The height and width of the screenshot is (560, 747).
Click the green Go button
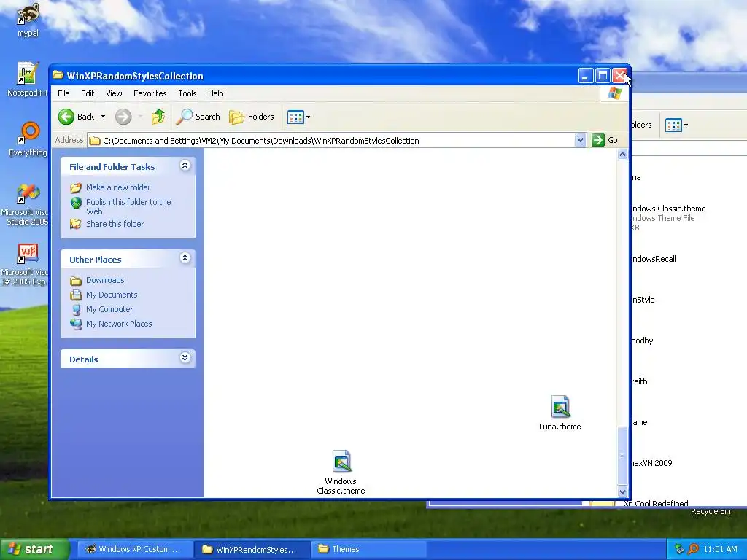(605, 140)
